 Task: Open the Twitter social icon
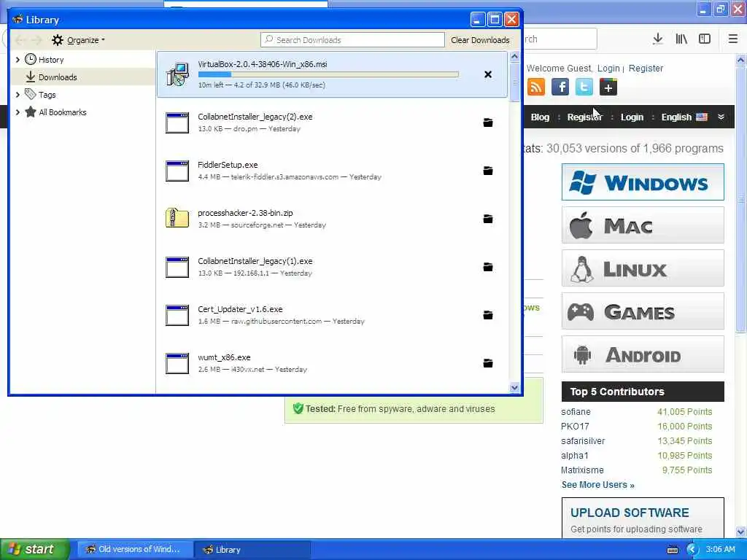pos(584,87)
